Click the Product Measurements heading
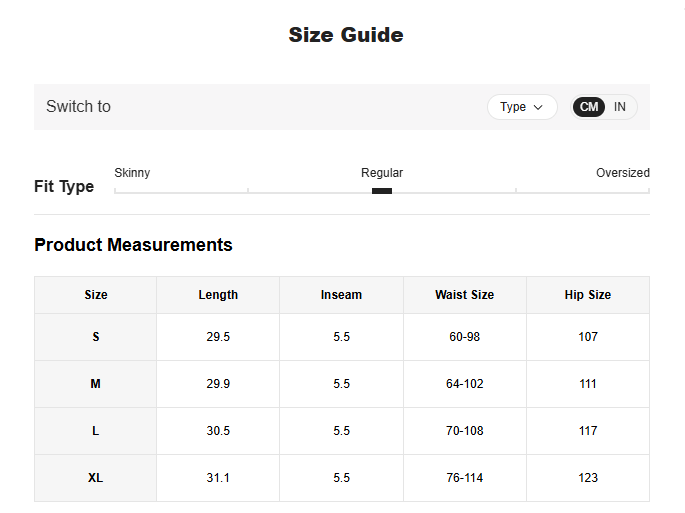685x513 pixels. pyautogui.click(x=133, y=245)
